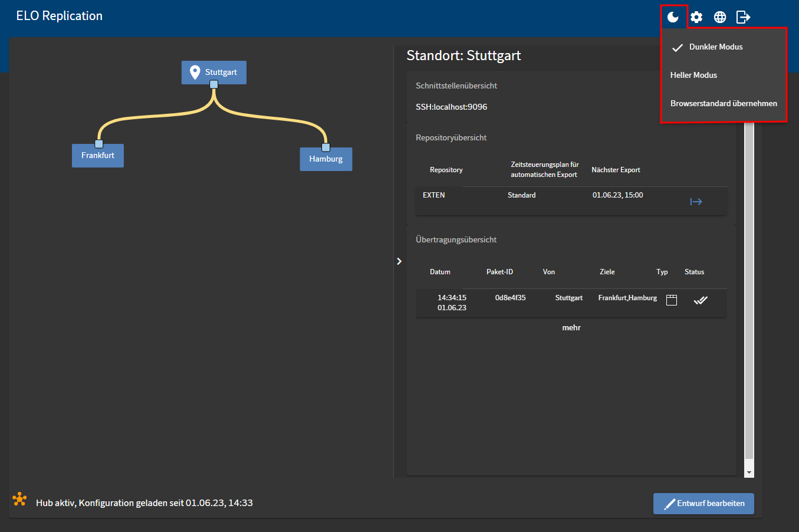Click the mehr link below transfers
Viewport: 799px width, 532px height.
(571, 328)
